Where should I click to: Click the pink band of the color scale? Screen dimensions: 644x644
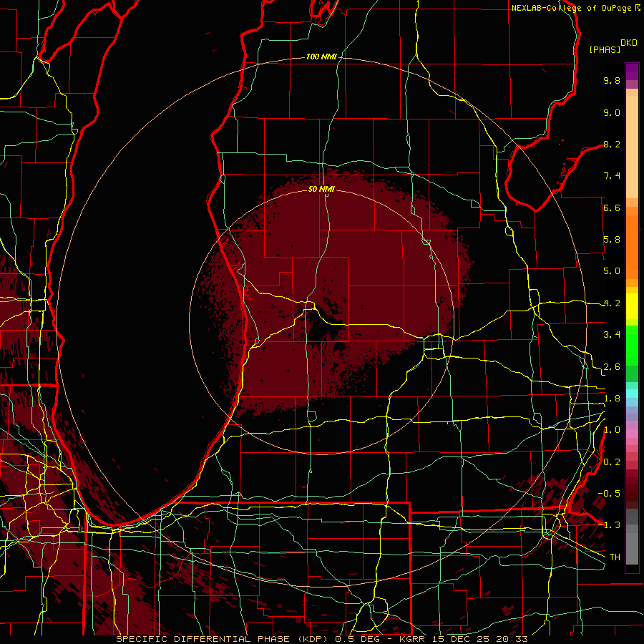[632, 434]
